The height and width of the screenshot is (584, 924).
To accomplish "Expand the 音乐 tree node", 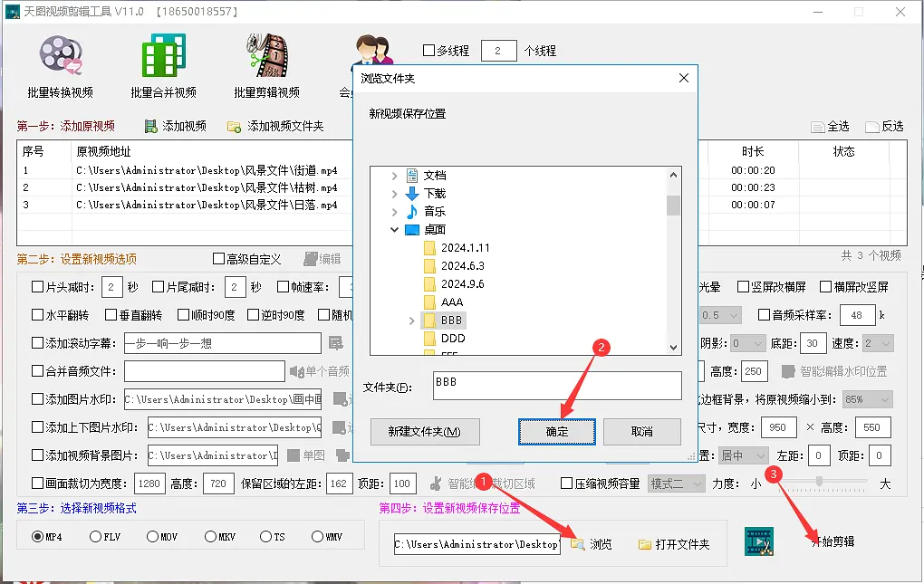I will [x=394, y=212].
